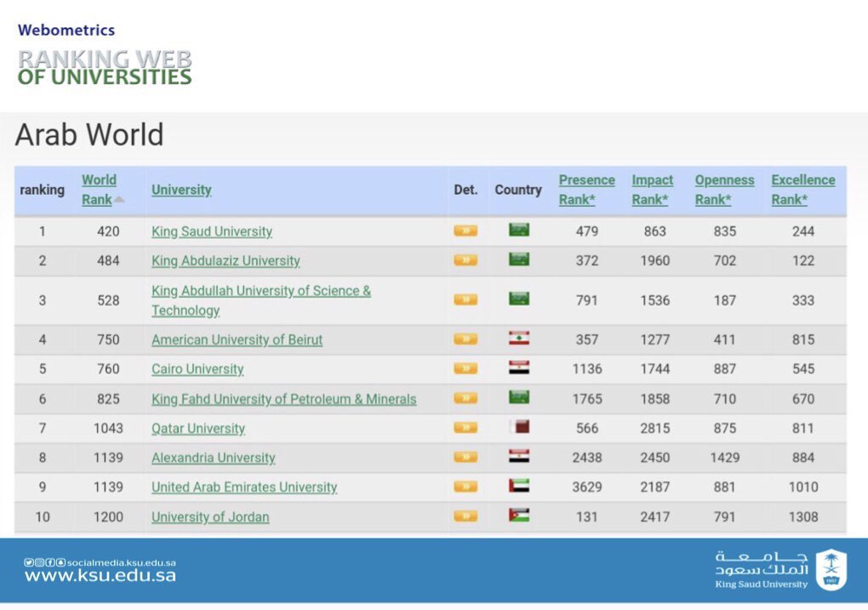Sort by Presence Rank column header

pyautogui.click(x=587, y=190)
